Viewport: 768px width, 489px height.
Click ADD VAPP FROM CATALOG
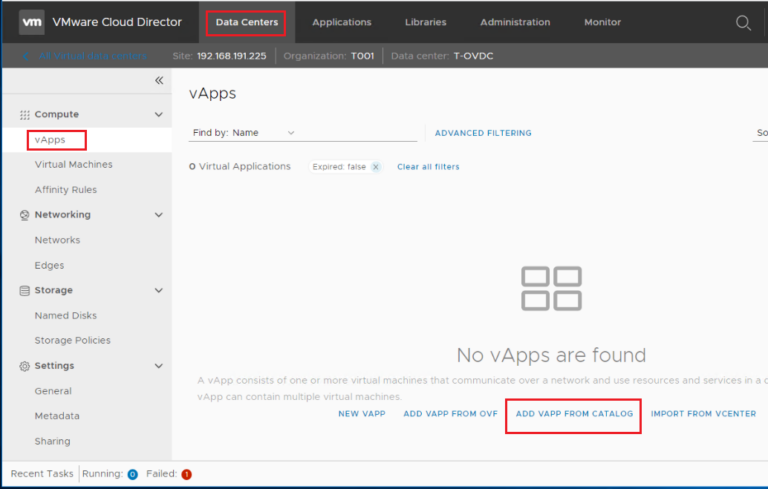click(574, 414)
